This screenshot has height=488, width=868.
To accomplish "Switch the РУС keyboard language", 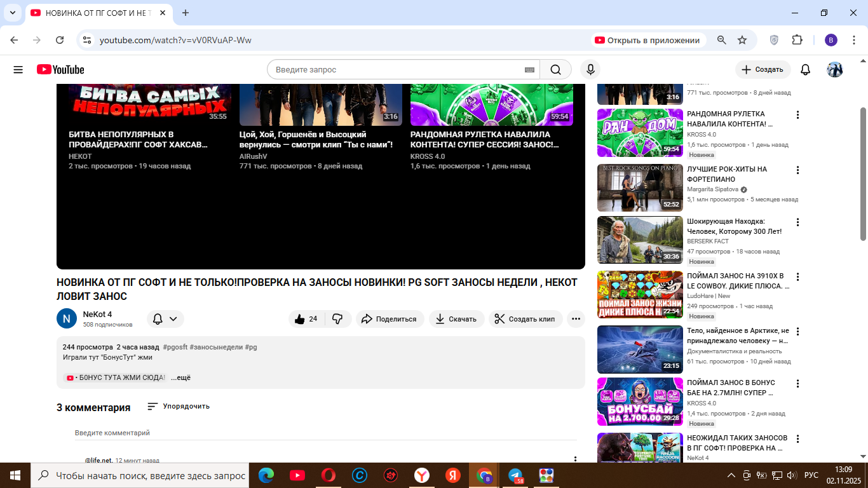I will [x=811, y=475].
